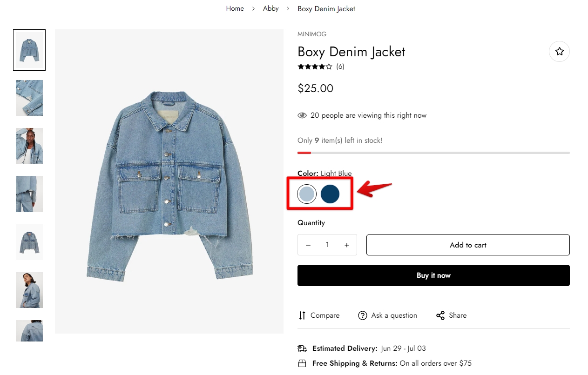Click the Share icon
Screen dimensions: 588x375
[x=440, y=315]
